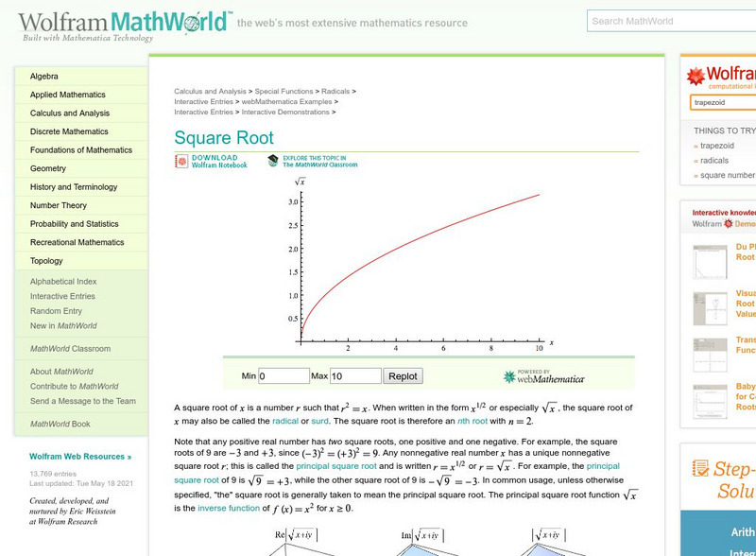
Task: Follow the 'principal square root' link
Action: click(x=336, y=466)
